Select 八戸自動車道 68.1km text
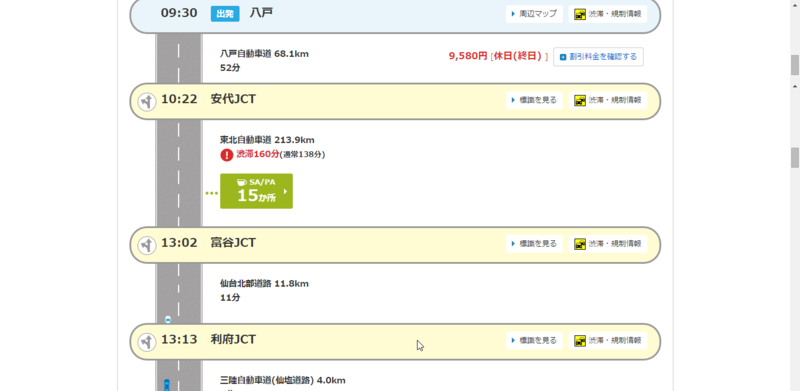Viewport: 800px width, 391px height. coord(264,54)
